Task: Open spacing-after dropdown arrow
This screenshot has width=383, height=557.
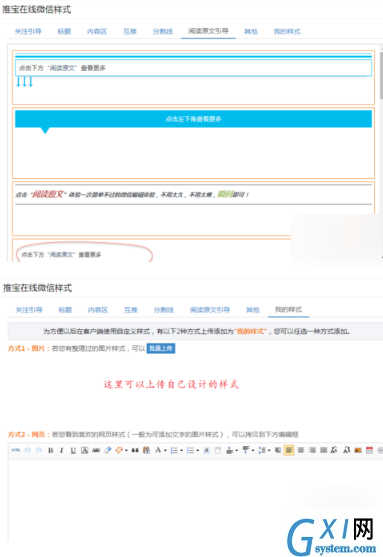Action: tap(253, 450)
